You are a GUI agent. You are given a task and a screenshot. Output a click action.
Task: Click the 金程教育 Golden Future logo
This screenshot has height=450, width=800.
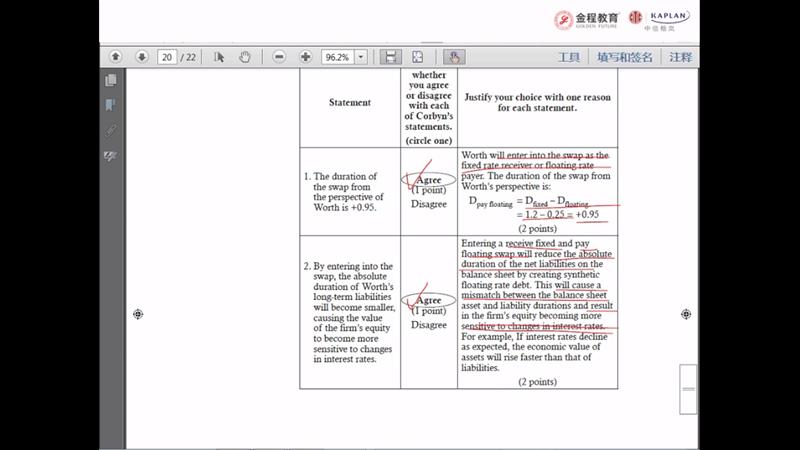click(587, 20)
